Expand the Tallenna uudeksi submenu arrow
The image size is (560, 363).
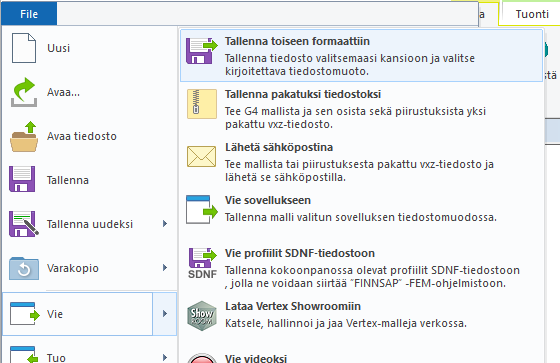[x=165, y=224]
